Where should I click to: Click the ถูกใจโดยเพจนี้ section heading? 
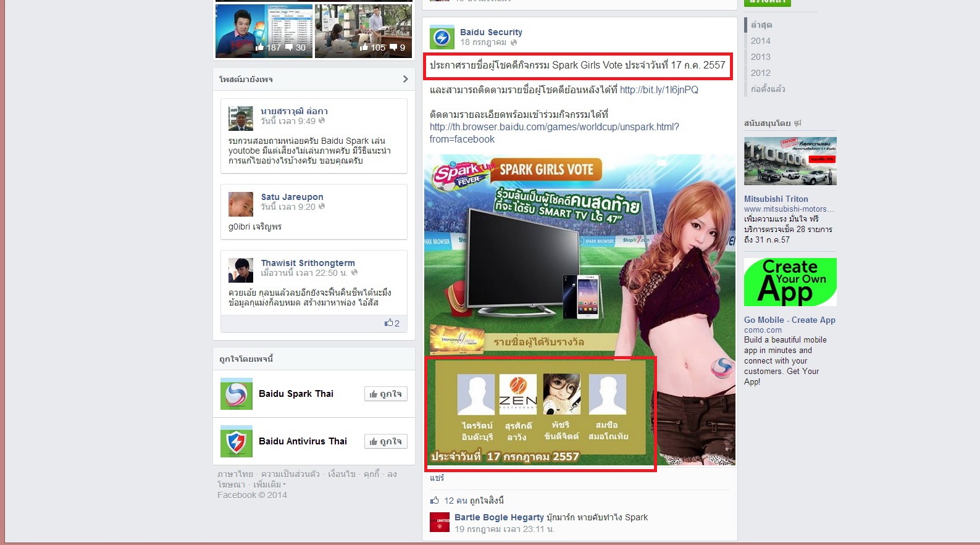(x=246, y=359)
